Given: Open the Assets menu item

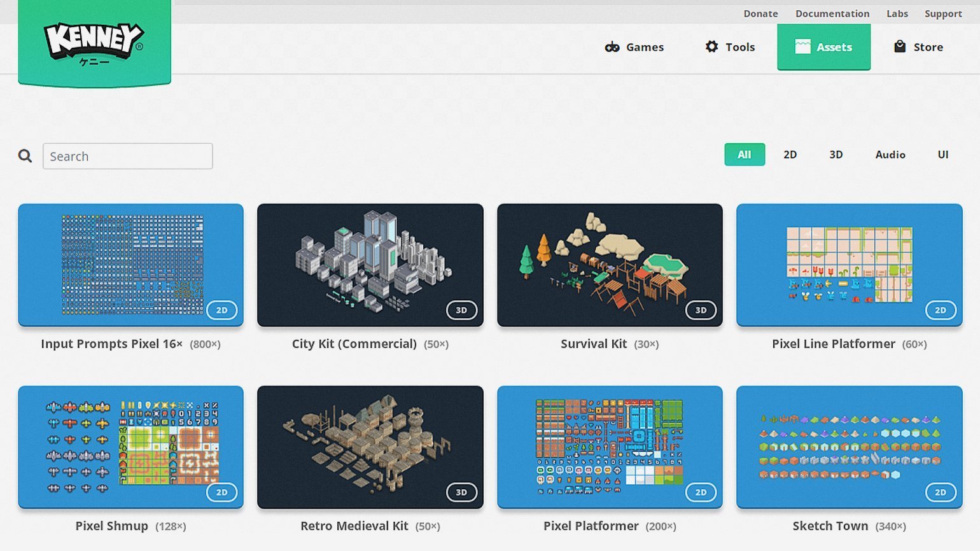Looking at the screenshot, I should tap(823, 47).
